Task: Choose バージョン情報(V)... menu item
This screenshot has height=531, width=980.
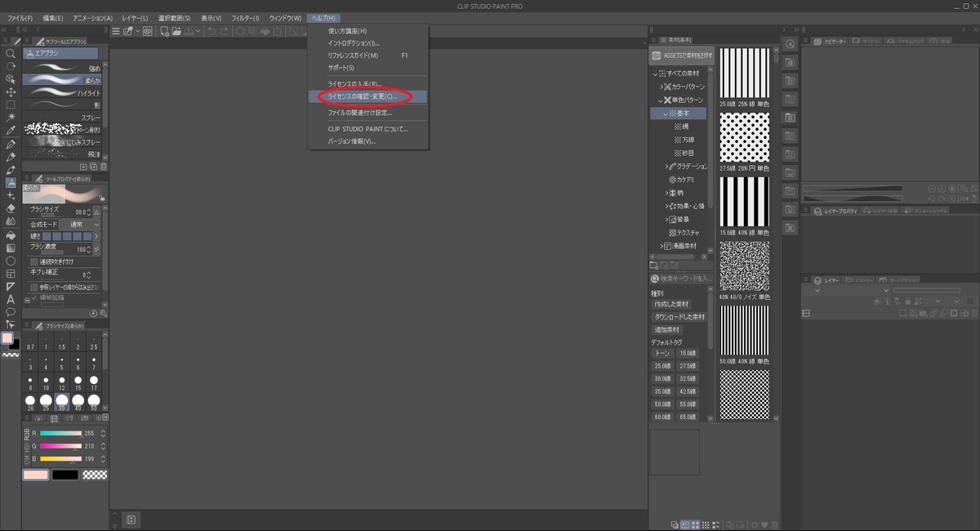Action: [367, 141]
